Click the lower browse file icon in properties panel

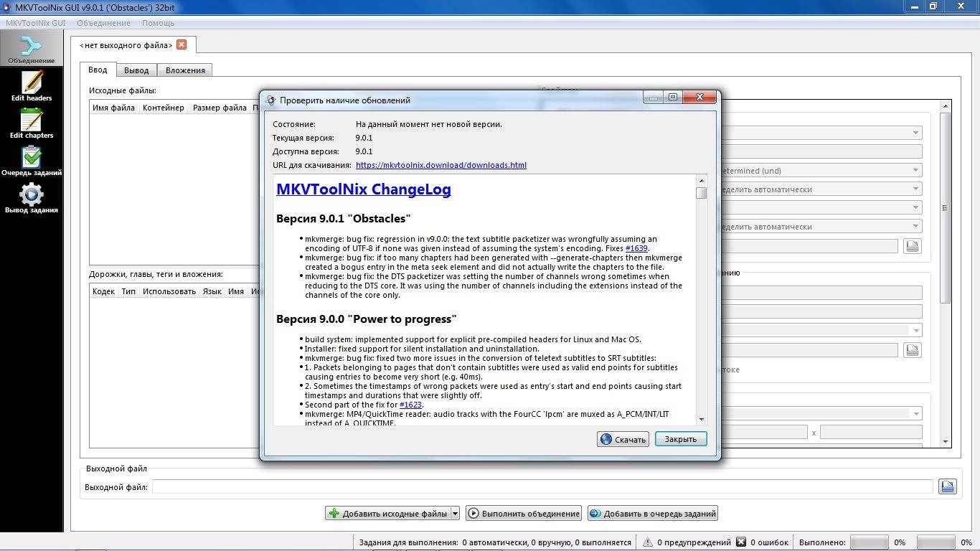point(912,350)
